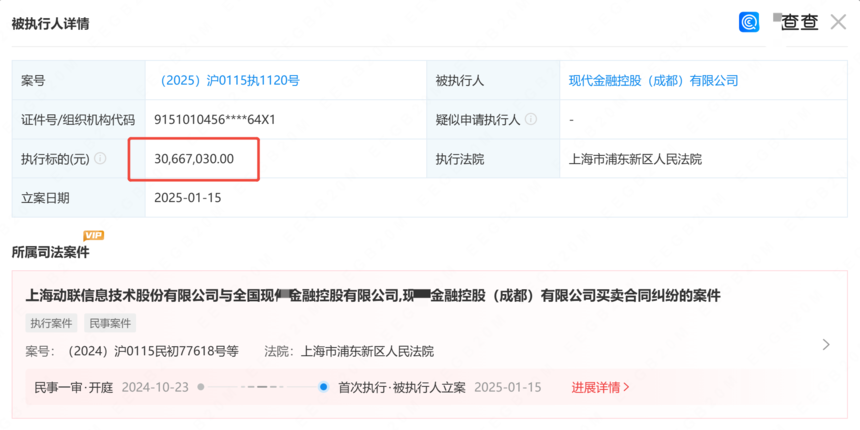This screenshot has height=430, width=860.
Task: Click the VIP badge above 所属司法案件
Action: 93,235
